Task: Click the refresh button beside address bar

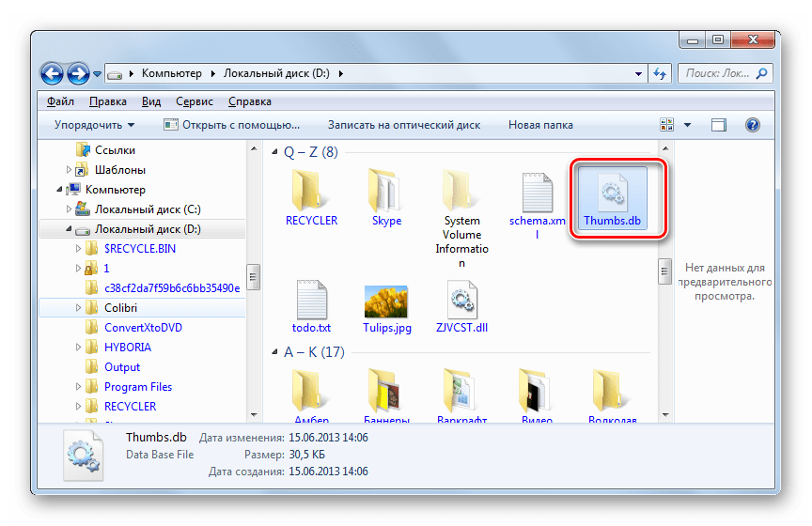Action: tap(659, 72)
